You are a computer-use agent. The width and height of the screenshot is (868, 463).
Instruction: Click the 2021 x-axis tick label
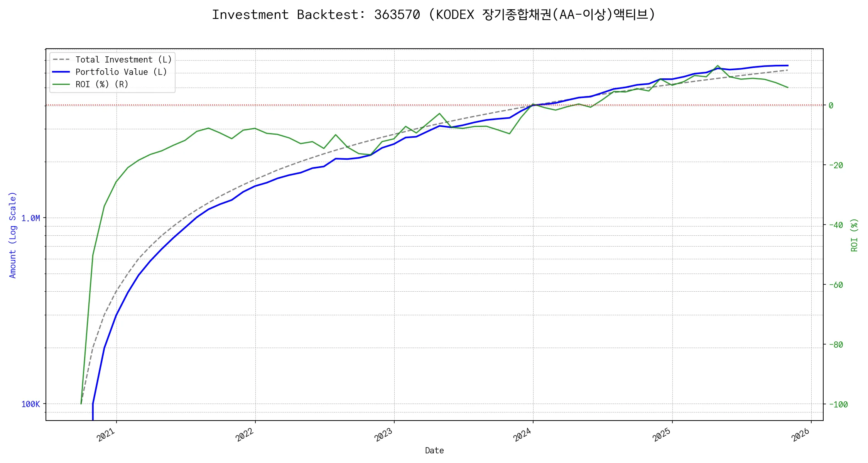tap(106, 435)
